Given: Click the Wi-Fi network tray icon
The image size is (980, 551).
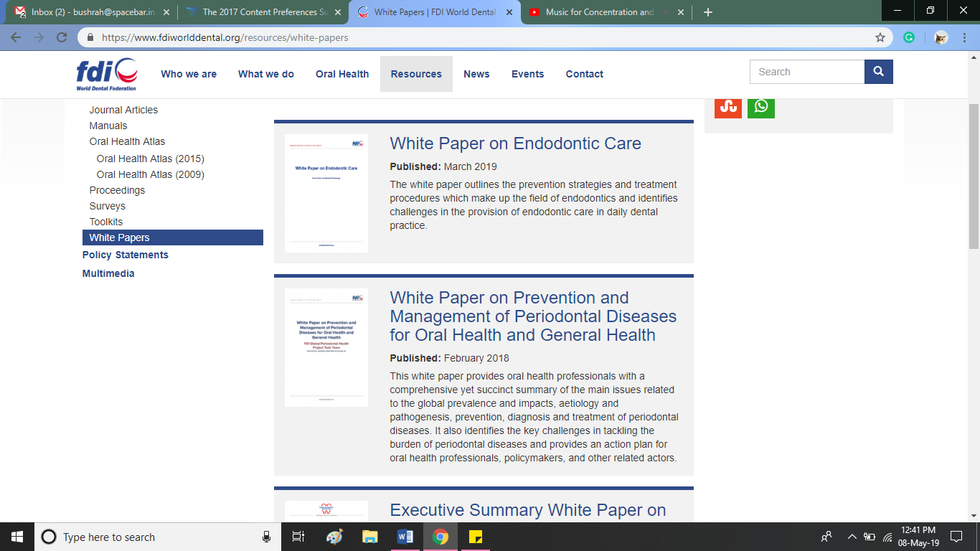Looking at the screenshot, I should [x=887, y=537].
